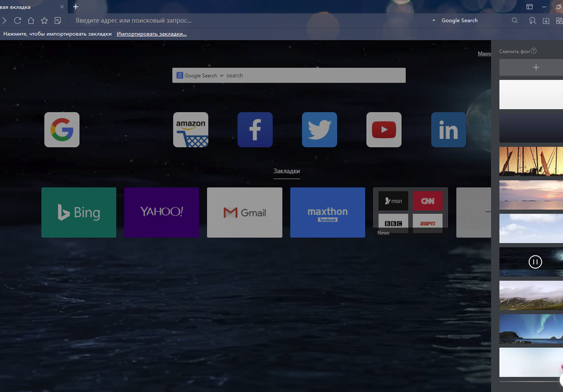The width and height of the screenshot is (563, 392).
Task: Focus the Google Search toolbar field
Action: (474, 21)
